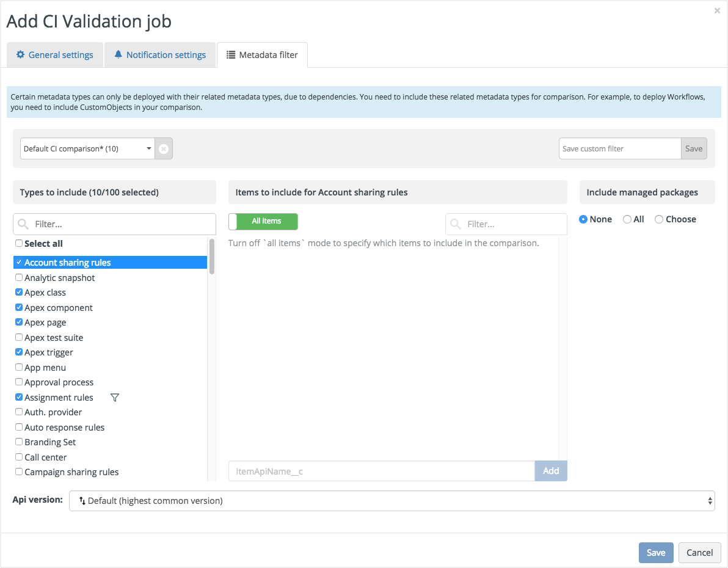
Task: Uncheck the Apex class checkbox
Action: point(19,292)
